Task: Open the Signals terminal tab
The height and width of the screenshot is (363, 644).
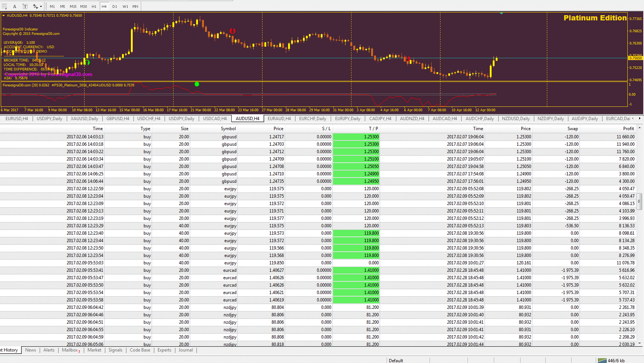Action: (x=115, y=350)
